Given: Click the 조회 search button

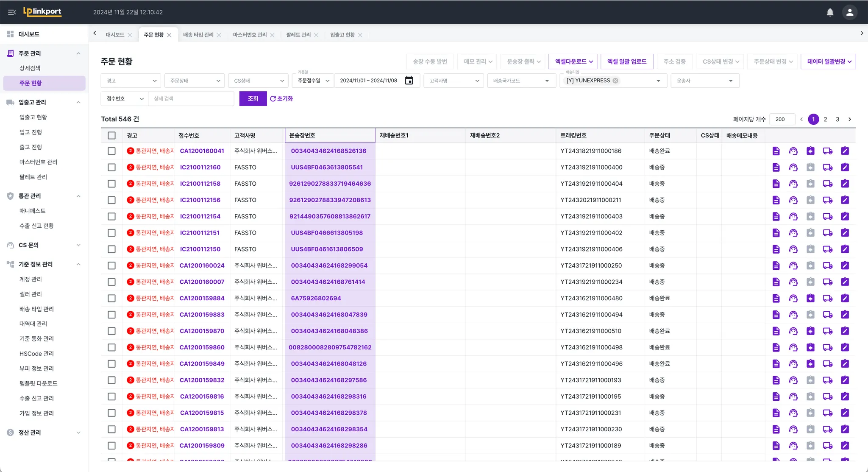Looking at the screenshot, I should [253, 99].
